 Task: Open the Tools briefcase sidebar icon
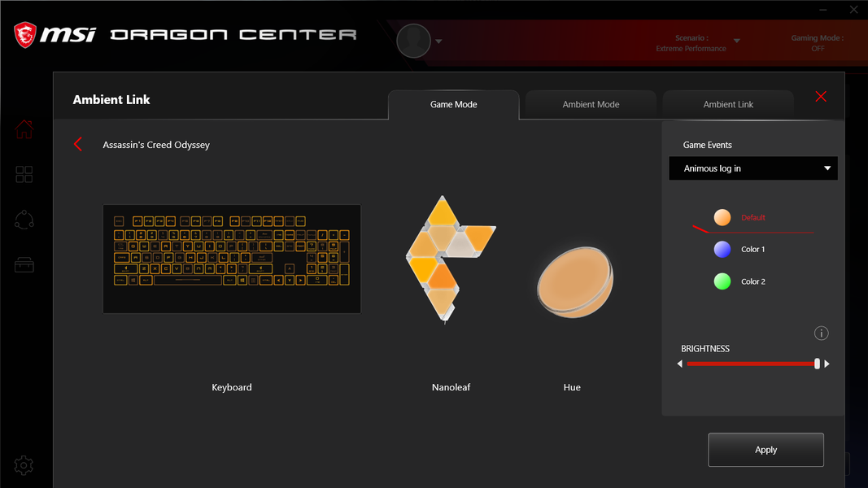(24, 265)
